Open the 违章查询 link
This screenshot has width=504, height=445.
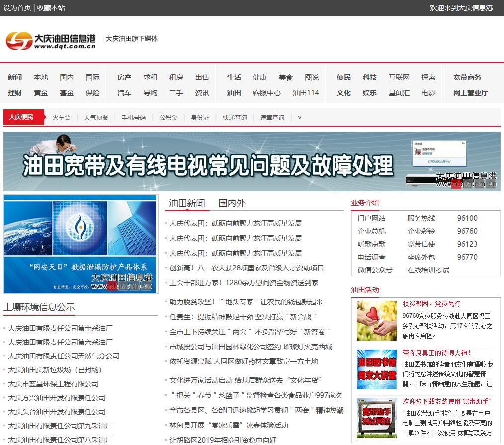(x=272, y=118)
